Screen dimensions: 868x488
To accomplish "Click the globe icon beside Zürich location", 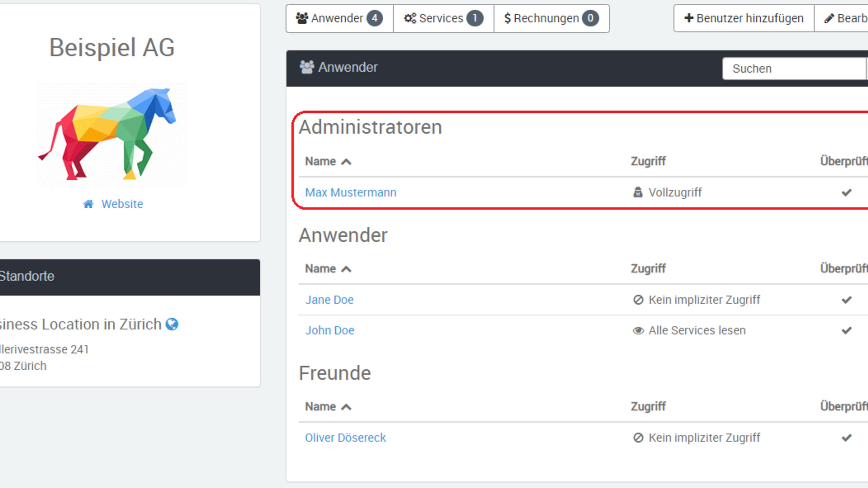I will [x=172, y=324].
